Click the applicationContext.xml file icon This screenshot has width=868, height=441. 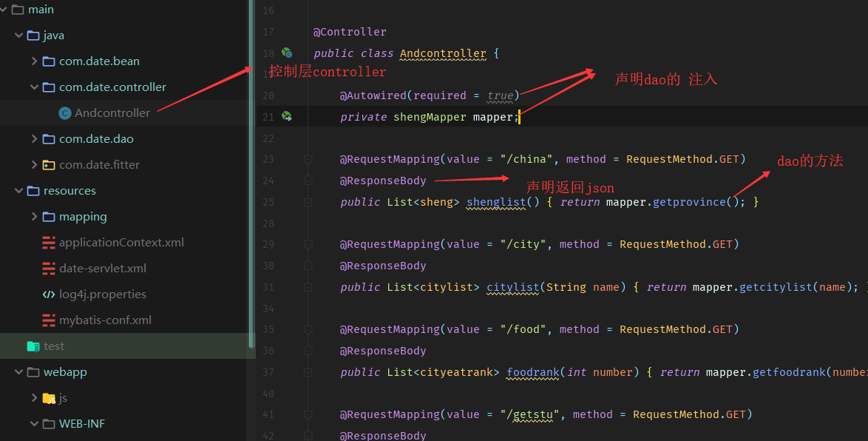coord(49,243)
